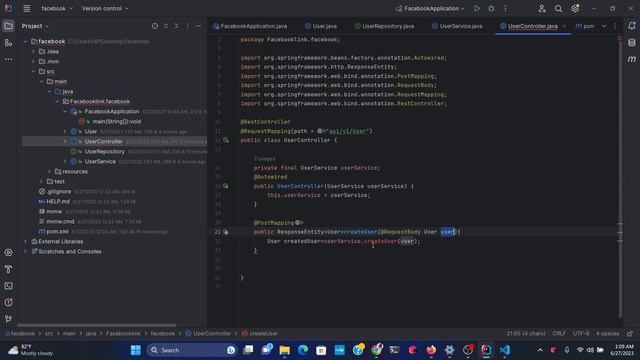Screen dimensions: 640x360
Task: Show more tool windows ellipsis
Action: click(8, 59)
